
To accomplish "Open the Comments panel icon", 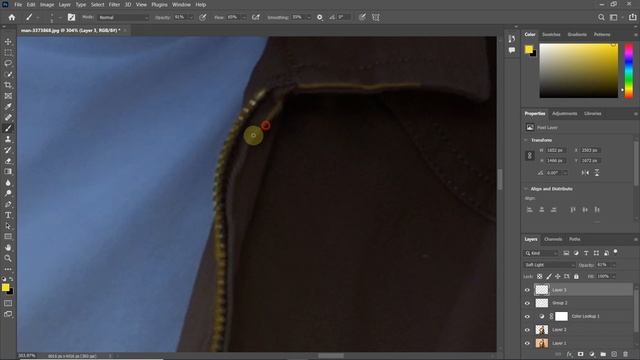I will (512, 50).
